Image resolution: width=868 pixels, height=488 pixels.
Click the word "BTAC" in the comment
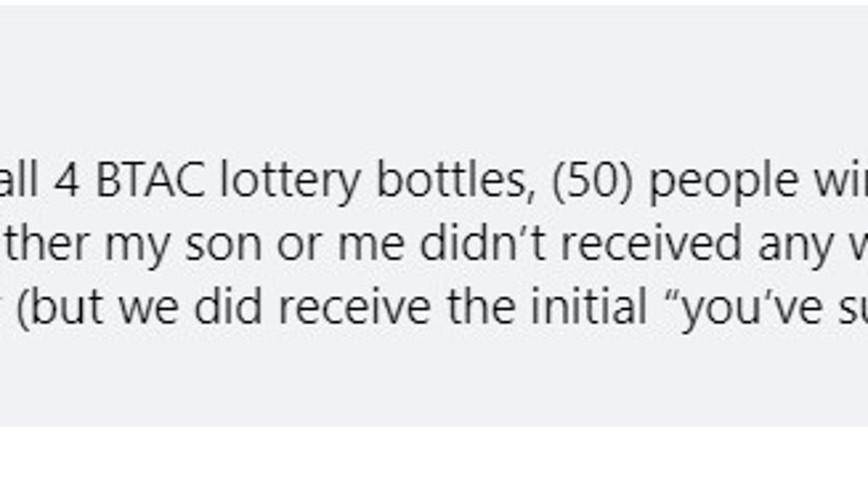150,181
